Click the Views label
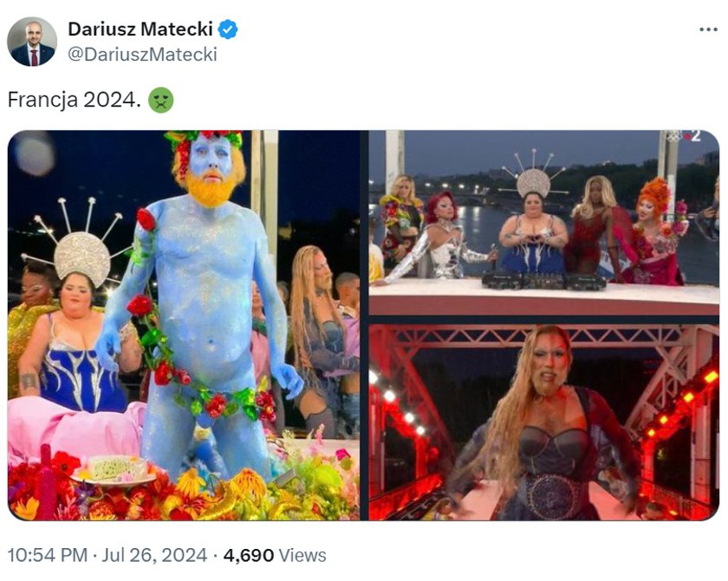728x581 pixels. click(x=302, y=556)
